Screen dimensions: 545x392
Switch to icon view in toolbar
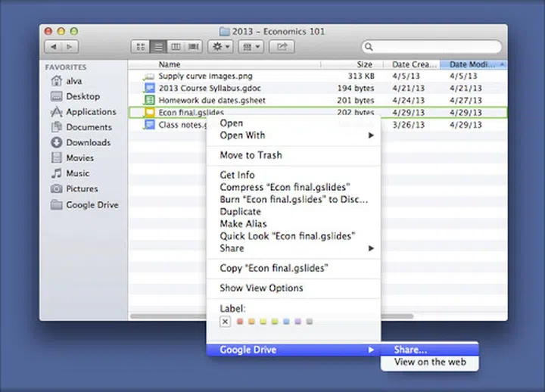pos(140,47)
